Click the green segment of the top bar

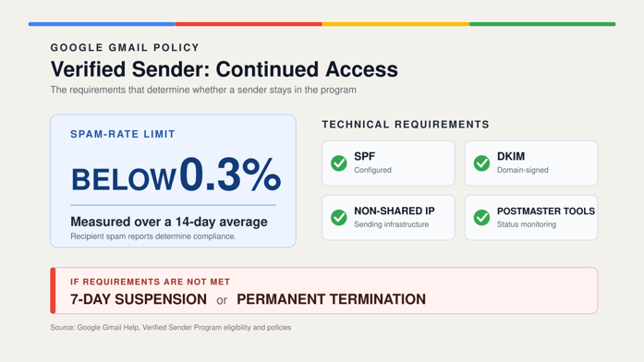pyautogui.click(x=542, y=24)
